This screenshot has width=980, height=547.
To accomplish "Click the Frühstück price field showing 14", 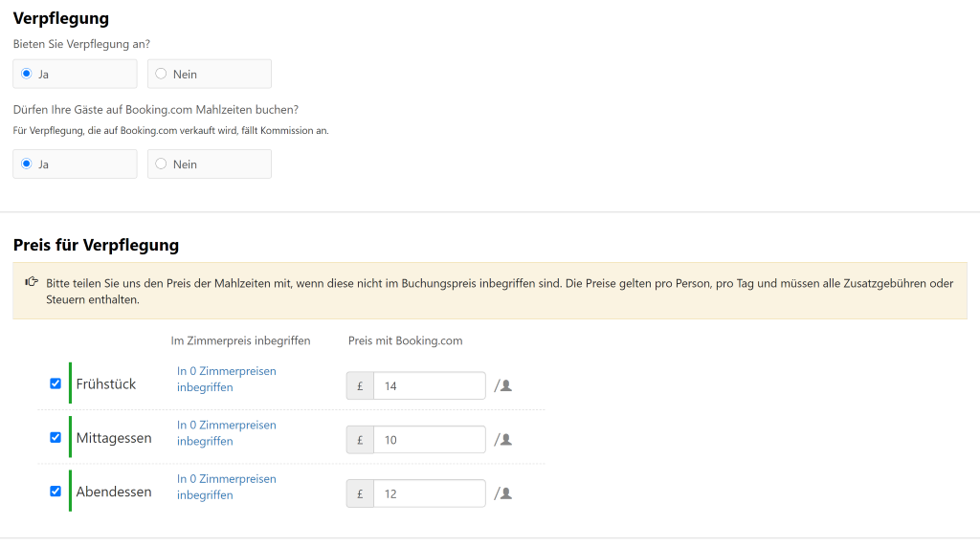I will [430, 386].
